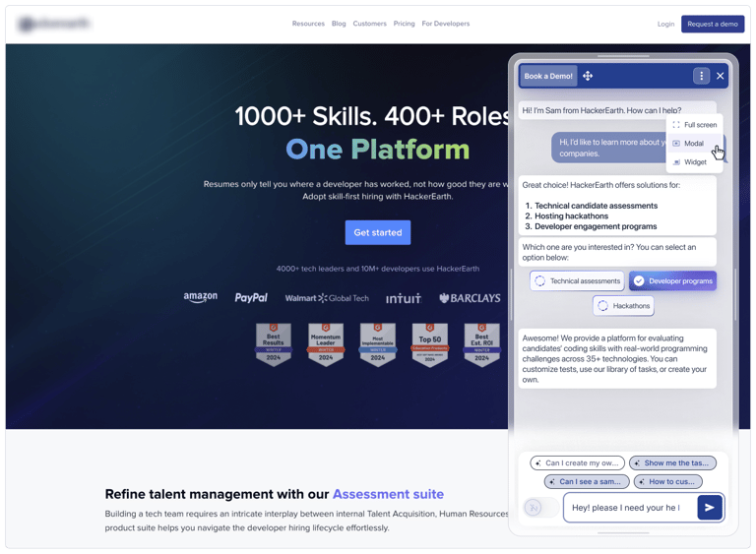
Task: Choose Modal view option
Action: click(694, 144)
